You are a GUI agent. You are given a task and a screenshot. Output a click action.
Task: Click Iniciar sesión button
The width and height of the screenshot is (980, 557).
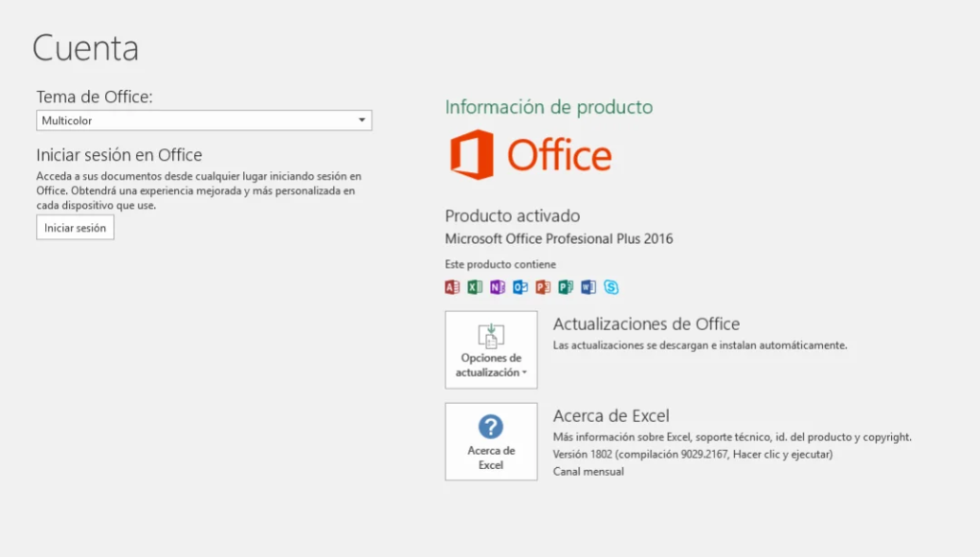(75, 228)
